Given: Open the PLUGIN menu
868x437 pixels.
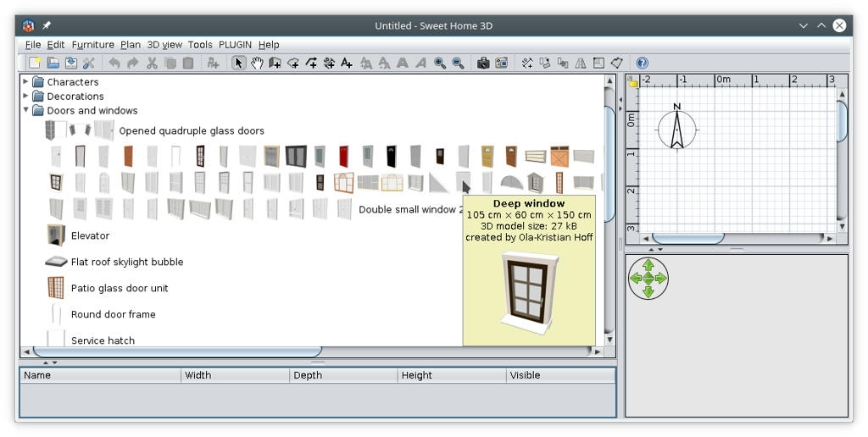Looking at the screenshot, I should click(236, 45).
